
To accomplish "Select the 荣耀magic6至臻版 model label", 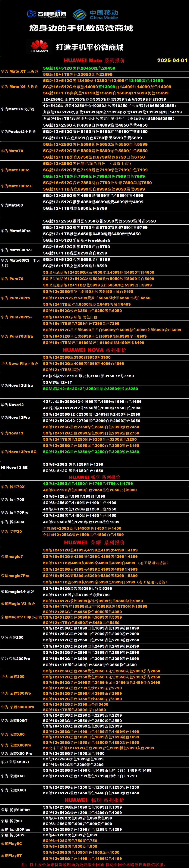I will 17,592.
